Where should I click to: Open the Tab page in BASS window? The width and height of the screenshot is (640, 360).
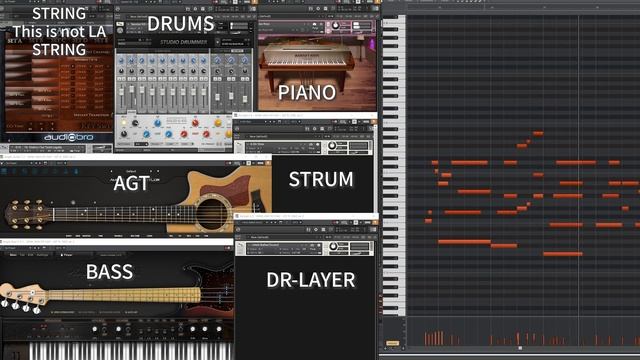pos(22,255)
